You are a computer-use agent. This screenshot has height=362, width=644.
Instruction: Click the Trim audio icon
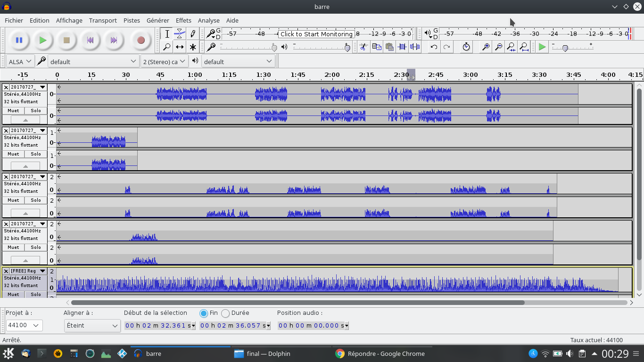coord(402,47)
